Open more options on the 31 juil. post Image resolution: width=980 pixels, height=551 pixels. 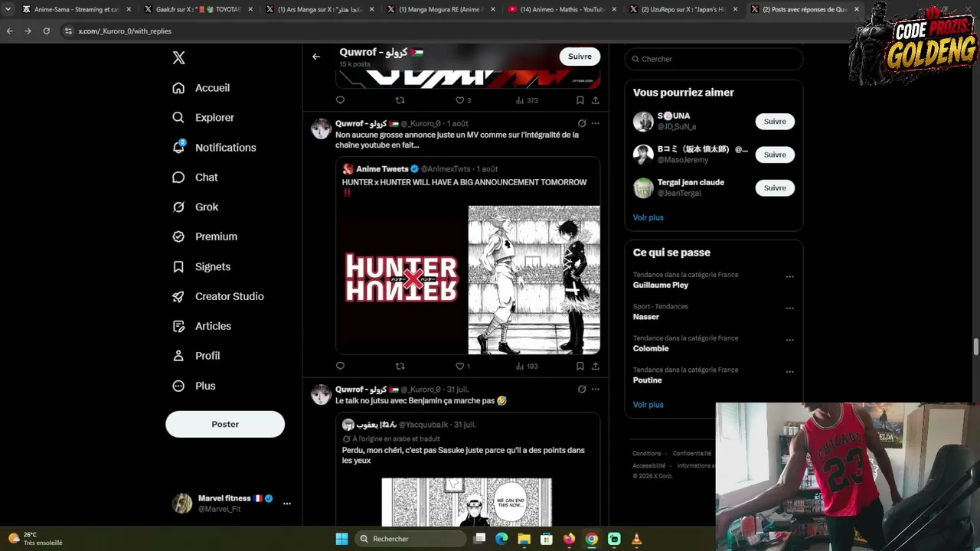595,390
